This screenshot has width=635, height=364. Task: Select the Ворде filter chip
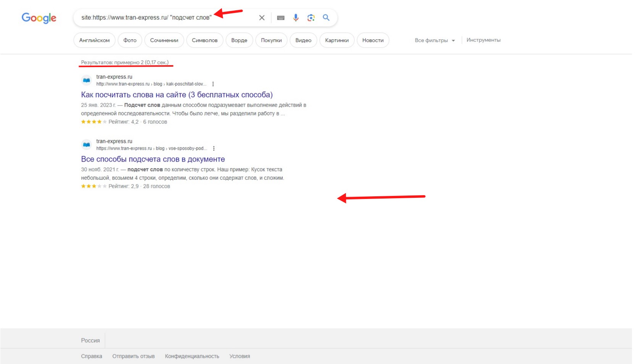coord(239,40)
